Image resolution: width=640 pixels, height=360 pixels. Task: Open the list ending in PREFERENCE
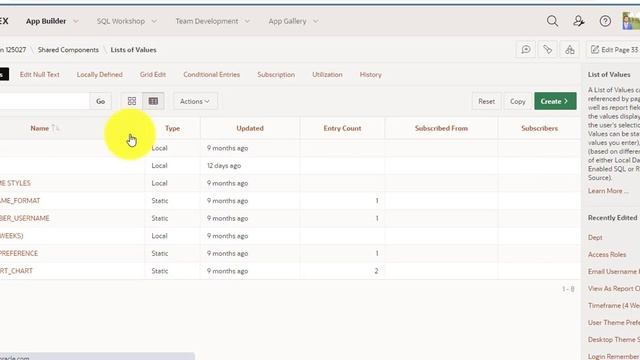tap(19, 253)
